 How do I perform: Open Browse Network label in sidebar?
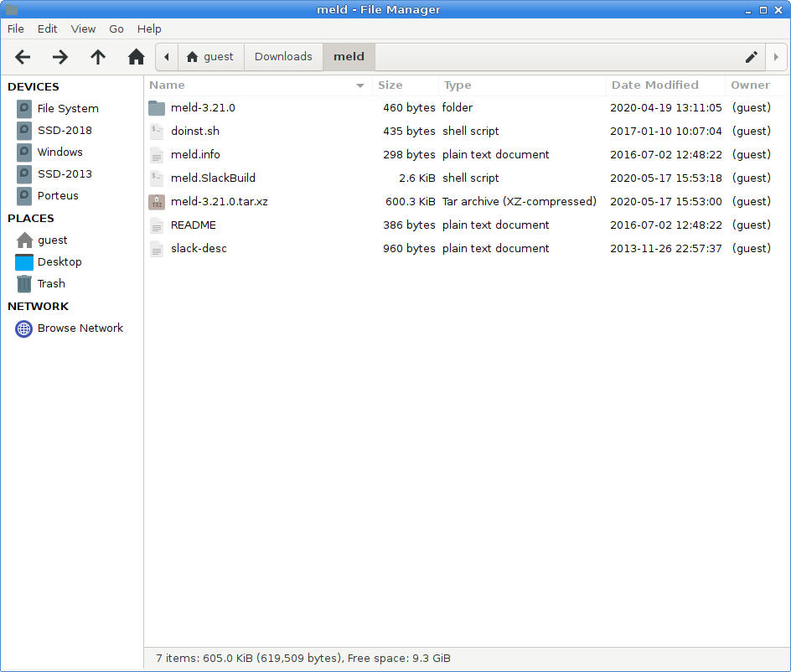[80, 328]
